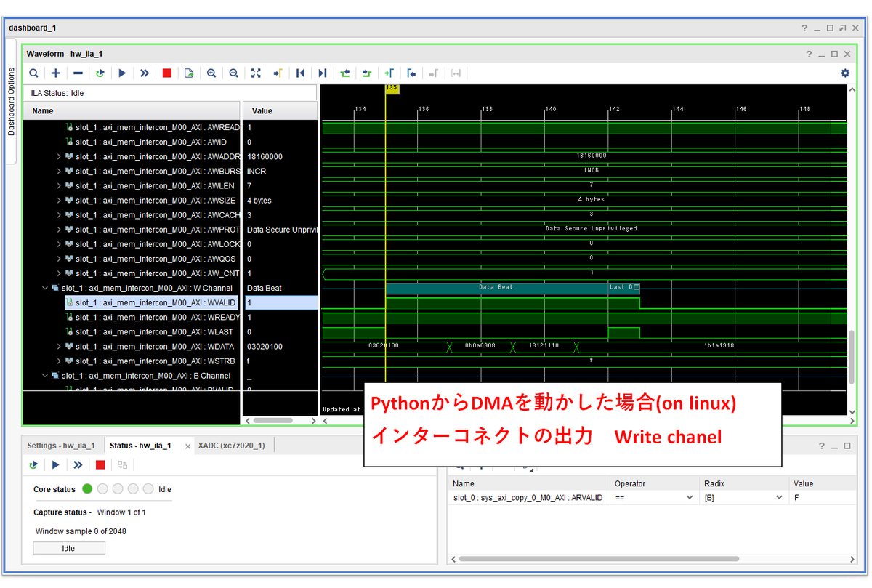The width and height of the screenshot is (872, 588).
Task: Expand the AW_CNT signal bus
Action: coord(59,273)
